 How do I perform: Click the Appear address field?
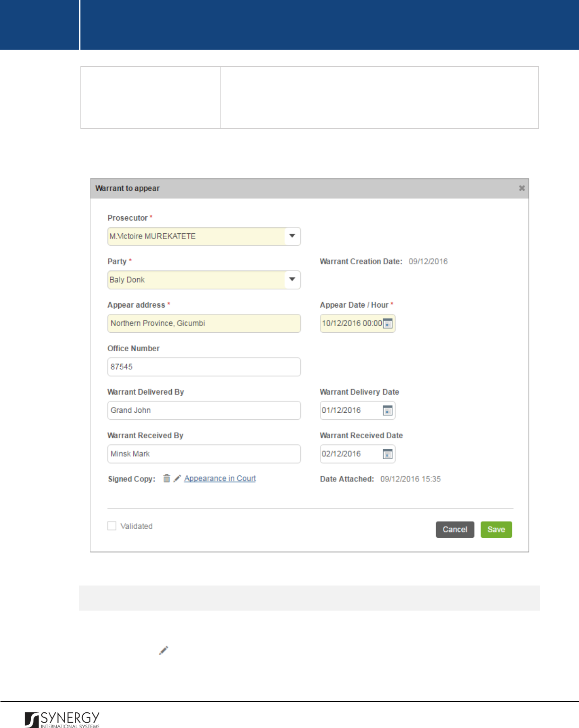pyautogui.click(x=204, y=323)
